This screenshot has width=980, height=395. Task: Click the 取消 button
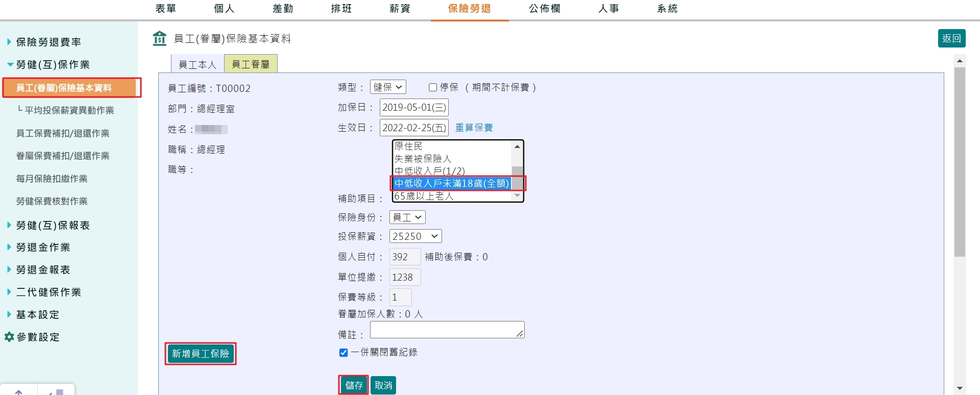click(x=383, y=385)
